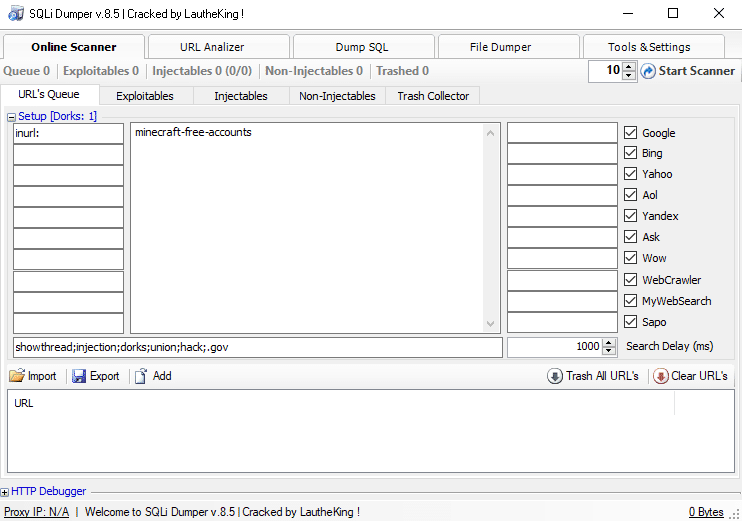Select the URL's Queue sub-tab
Image resolution: width=742 pixels, height=521 pixels.
(50, 95)
